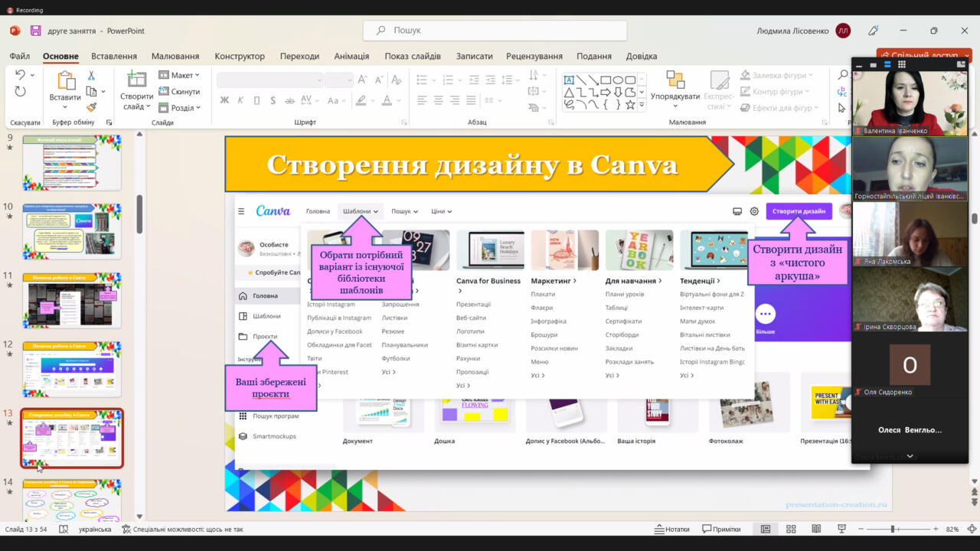Screen dimensions: 980x551
Task: Adjust the zoom slider handle
Action: 893,529
